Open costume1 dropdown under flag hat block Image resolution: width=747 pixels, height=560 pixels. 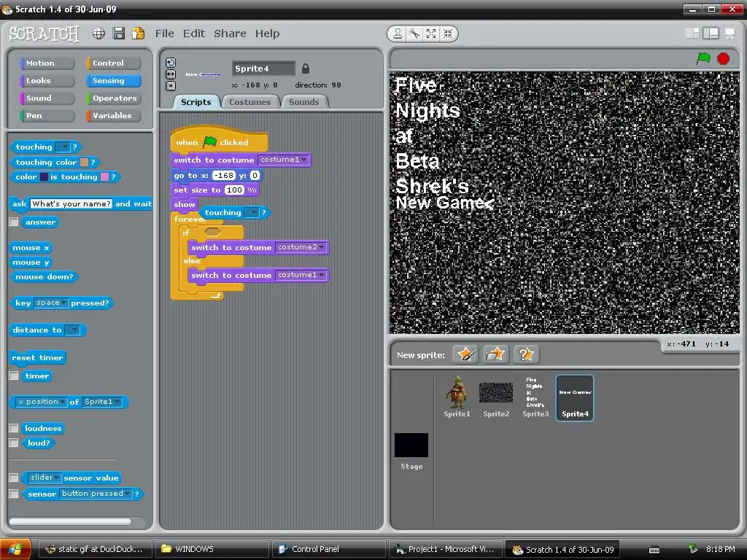pyautogui.click(x=284, y=160)
